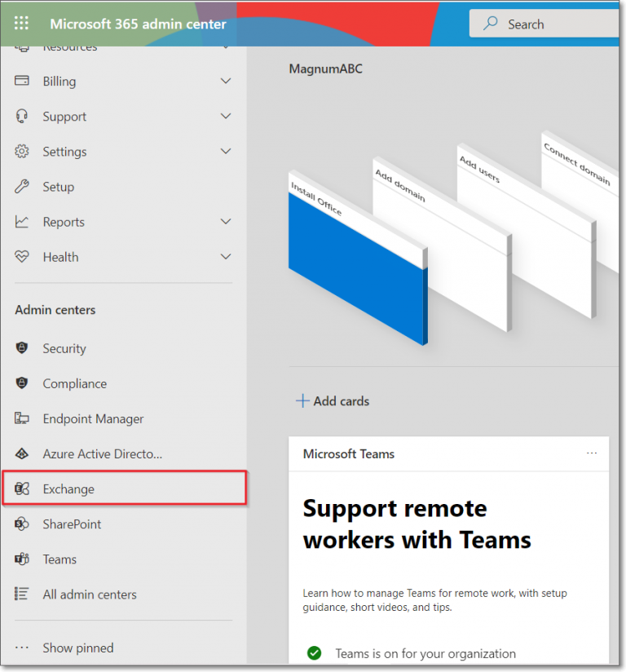Click the Security shield icon
Screen dimensions: 626x672
pos(22,347)
